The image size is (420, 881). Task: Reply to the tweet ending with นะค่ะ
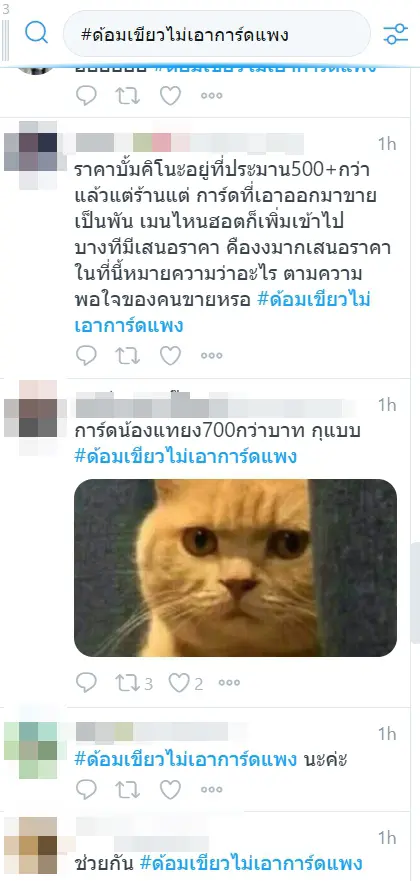click(86, 789)
